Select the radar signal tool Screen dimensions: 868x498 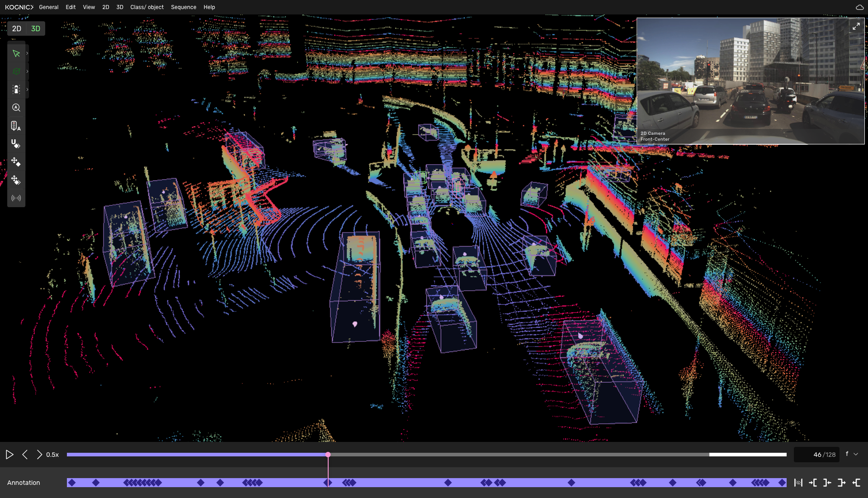16,198
